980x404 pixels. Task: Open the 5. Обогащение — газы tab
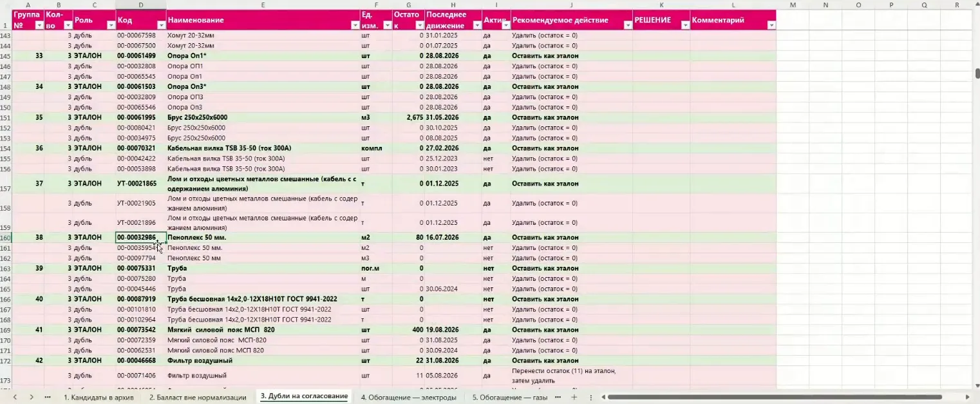tap(509, 397)
